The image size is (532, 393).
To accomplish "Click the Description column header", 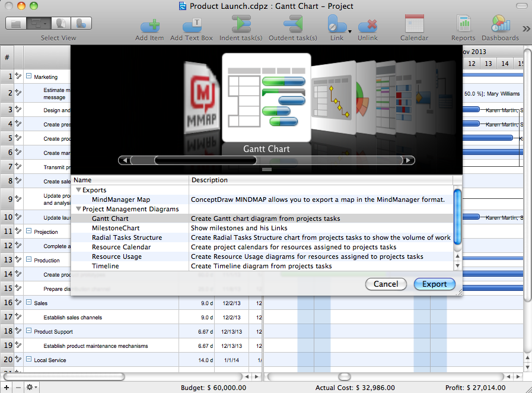I will [321, 180].
